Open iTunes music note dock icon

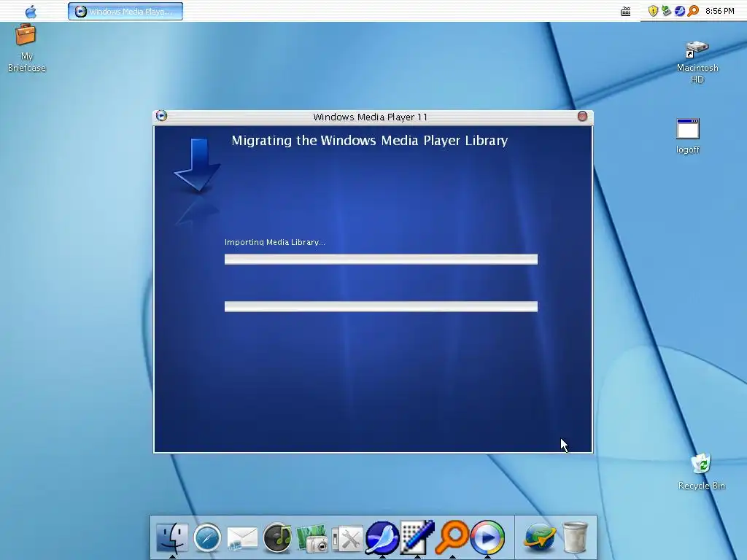click(x=277, y=537)
